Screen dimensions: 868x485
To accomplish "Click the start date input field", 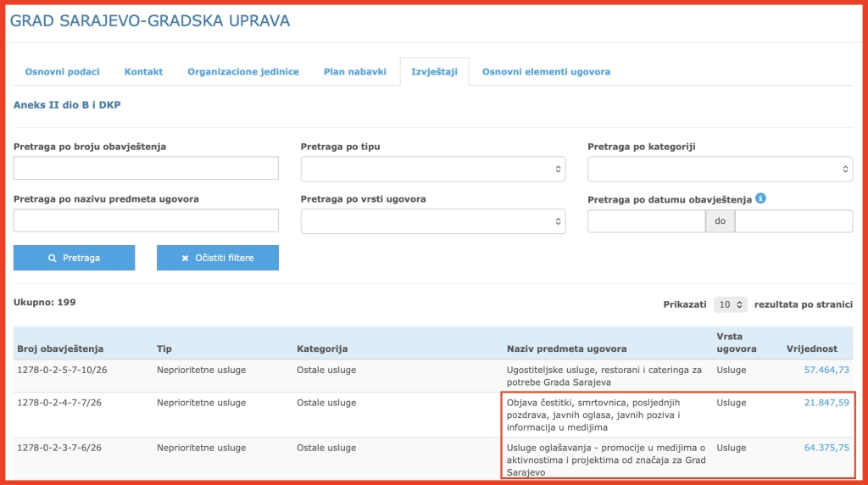I will pyautogui.click(x=646, y=221).
